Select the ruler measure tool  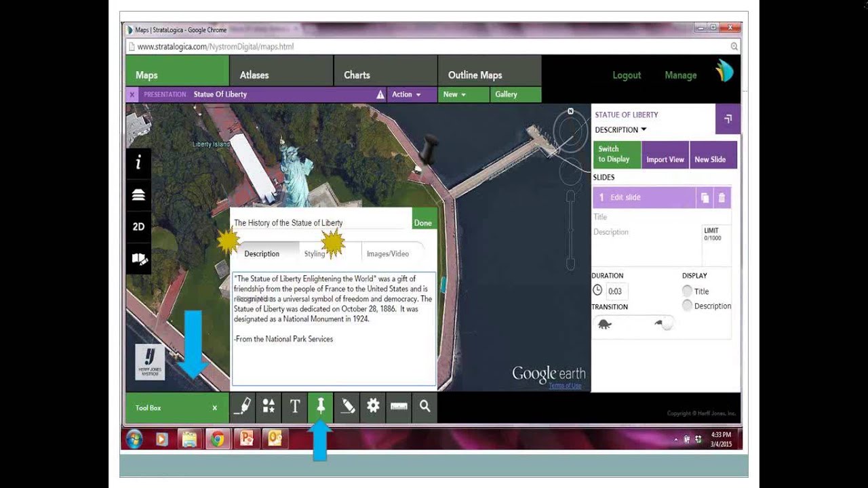(x=399, y=407)
